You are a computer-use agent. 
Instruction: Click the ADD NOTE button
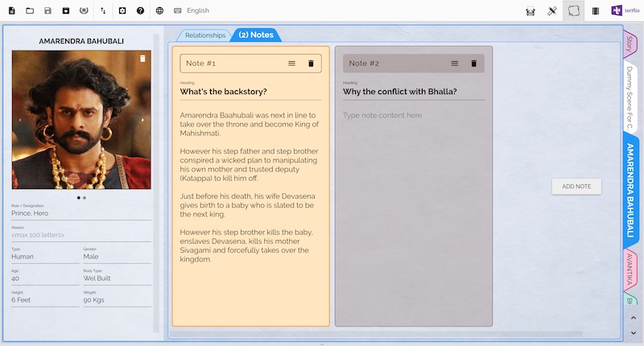(576, 187)
